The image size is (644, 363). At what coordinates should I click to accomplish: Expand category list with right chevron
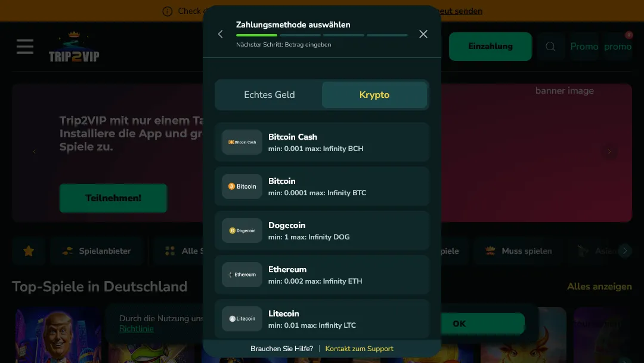click(625, 251)
